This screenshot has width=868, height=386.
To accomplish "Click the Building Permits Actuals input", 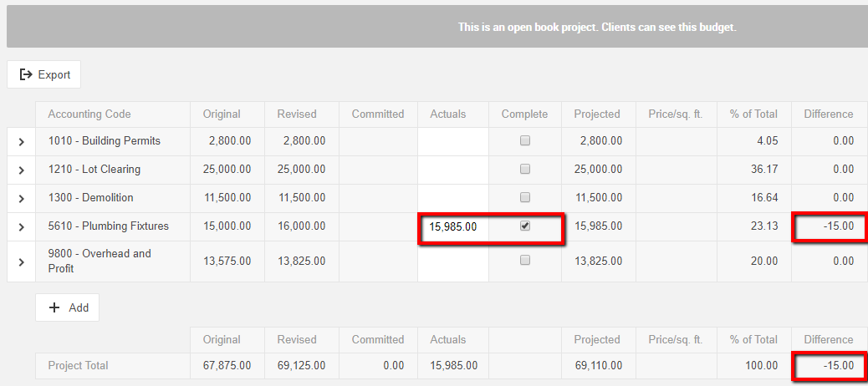I will click(453, 141).
